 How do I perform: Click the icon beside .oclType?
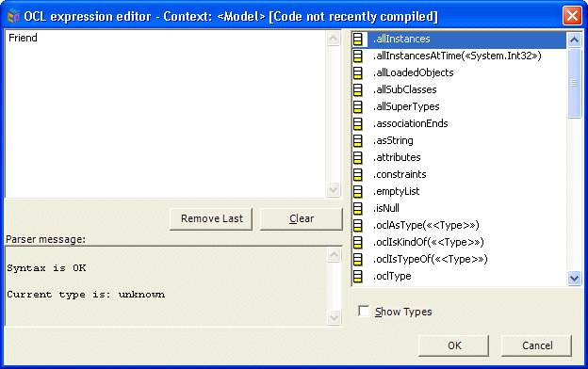(358, 277)
